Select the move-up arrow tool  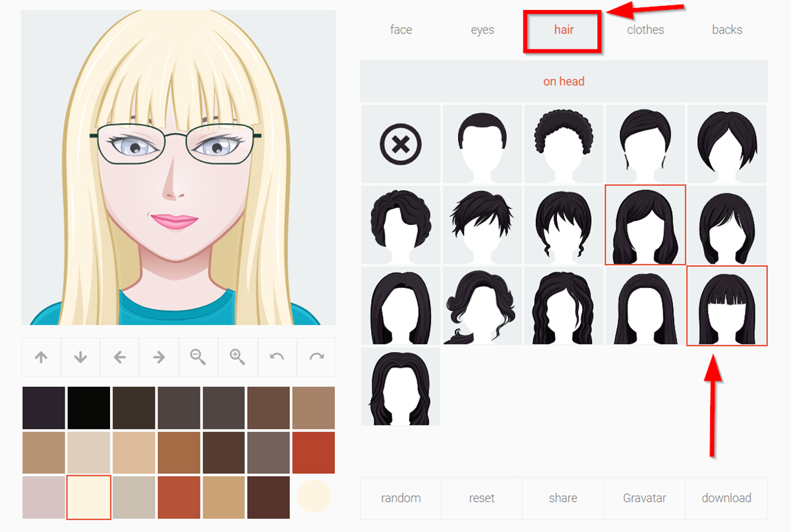pyautogui.click(x=41, y=357)
